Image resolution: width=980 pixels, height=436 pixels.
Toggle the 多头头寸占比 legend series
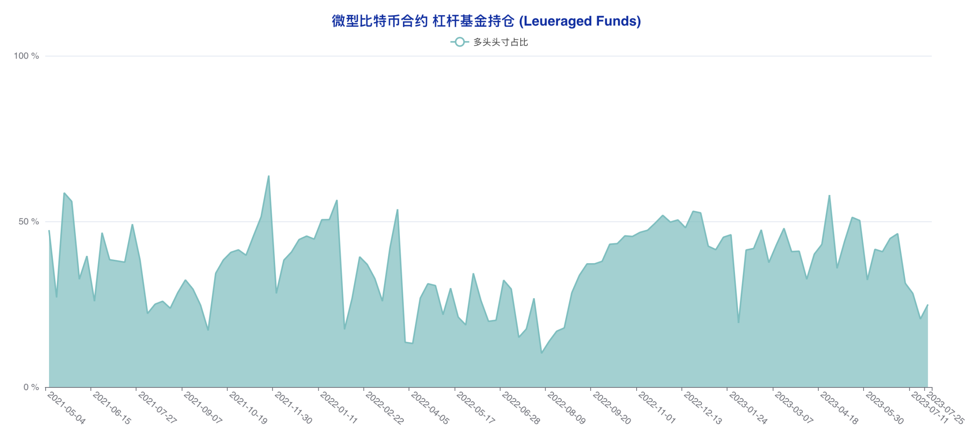(x=489, y=42)
